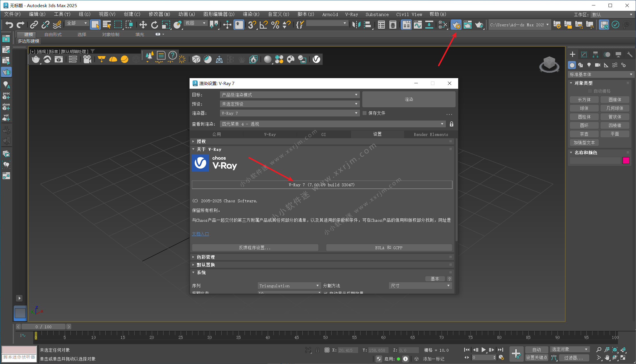This screenshot has width=636, height=364.
Task: Click the V-Ray logo icon in V-Ray toolbar
Action: coord(316,59)
